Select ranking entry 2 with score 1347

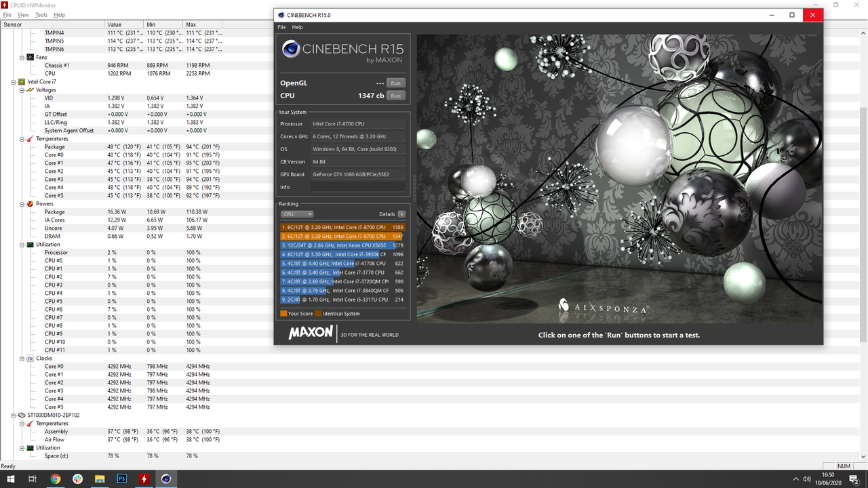coord(343,237)
